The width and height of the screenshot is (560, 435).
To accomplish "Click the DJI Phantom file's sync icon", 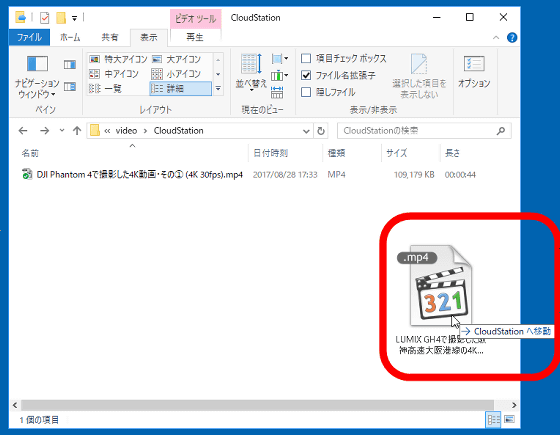I will point(27,174).
